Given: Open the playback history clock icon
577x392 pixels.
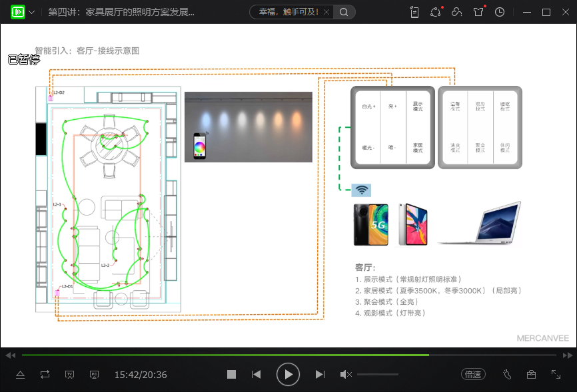Looking at the screenshot, I should (x=500, y=12).
